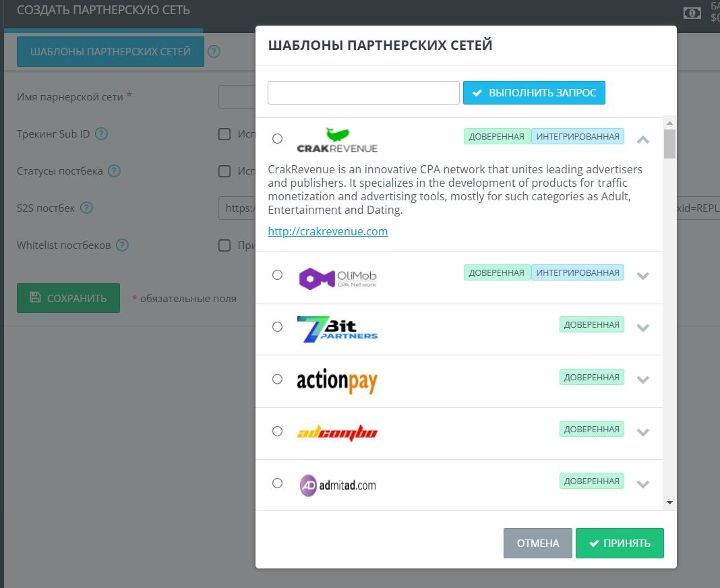Show help for Whitelist постбеков
Viewport: 720px width, 588px height.
pos(122,245)
